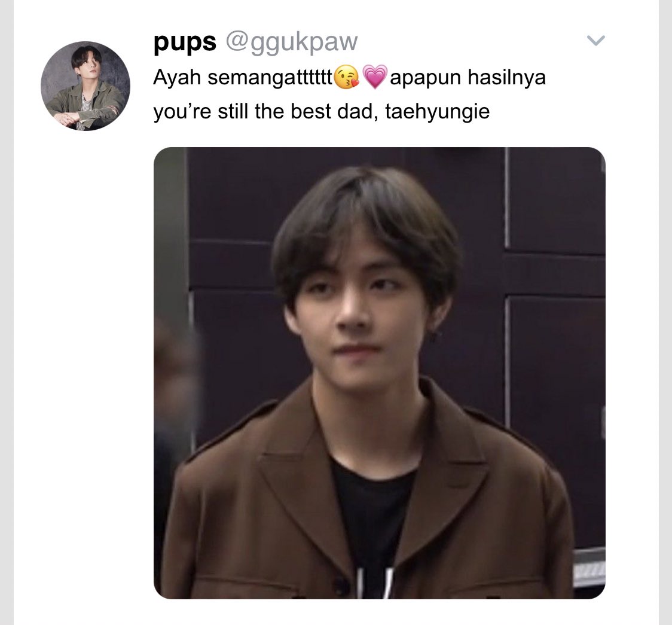Viewport: 672px width, 625px height.
Task: Click the blank white area below the photo
Action: tap(379, 613)
